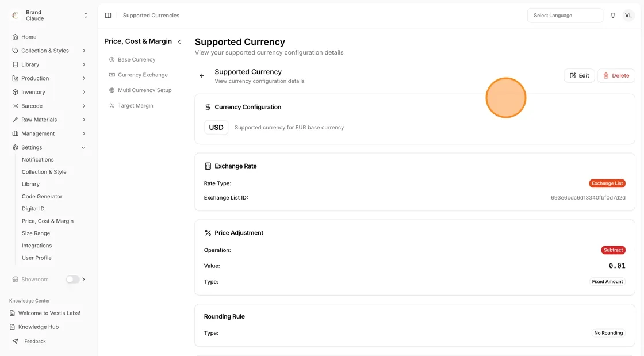The image size is (644, 356).
Task: Expand the Showroom chevron
Action: (84, 279)
